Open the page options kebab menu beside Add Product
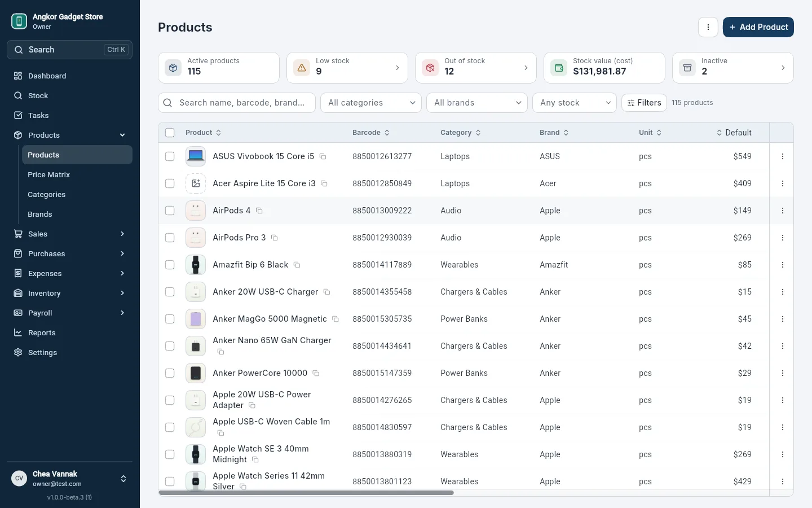 [x=708, y=27]
